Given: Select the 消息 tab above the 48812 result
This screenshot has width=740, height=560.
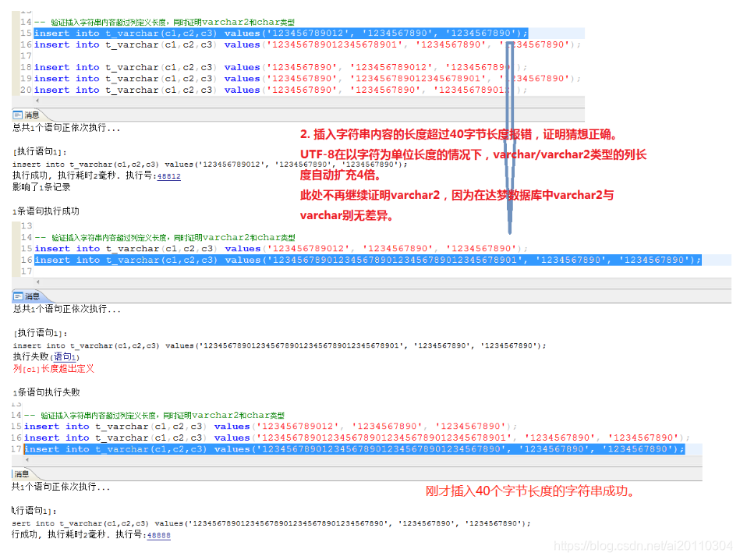Looking at the screenshot, I should 32,115.
